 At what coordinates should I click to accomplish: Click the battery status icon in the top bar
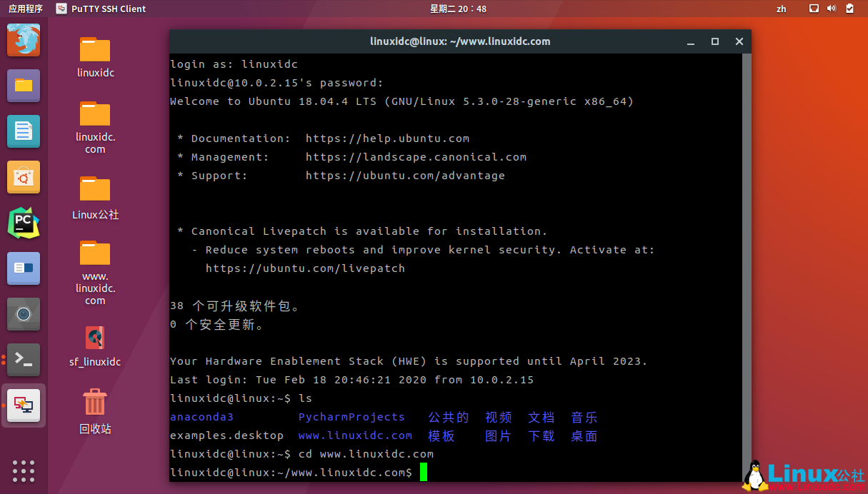coord(850,9)
